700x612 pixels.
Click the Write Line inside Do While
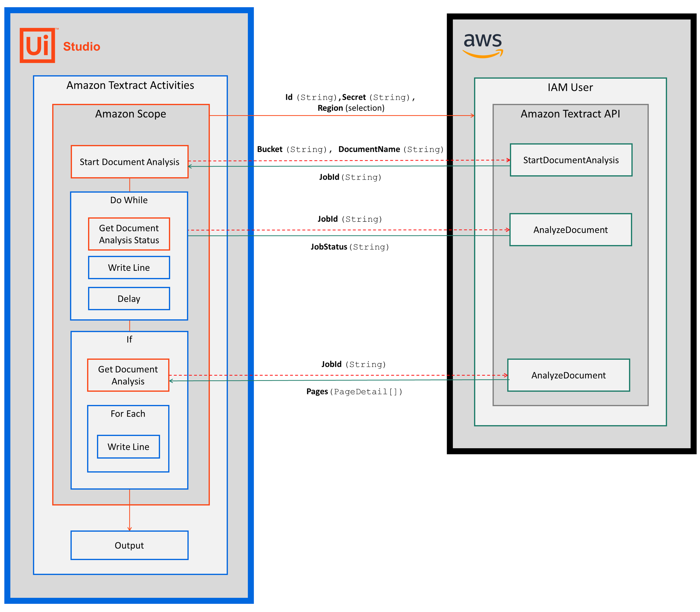[129, 268]
